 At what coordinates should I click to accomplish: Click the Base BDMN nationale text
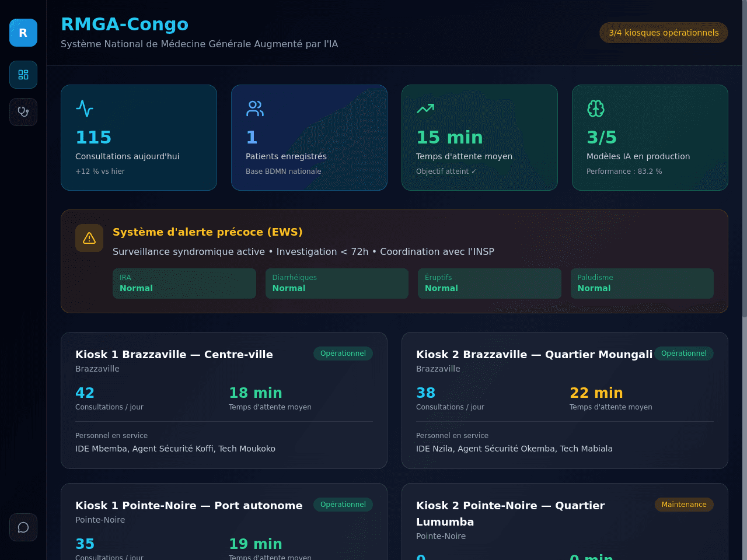point(284,171)
